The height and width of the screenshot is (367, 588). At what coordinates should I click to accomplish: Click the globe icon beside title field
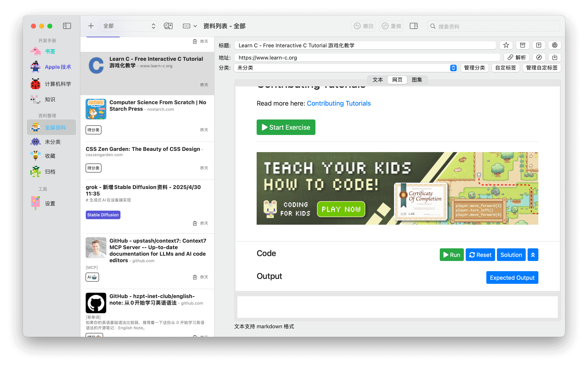pyautogui.click(x=555, y=45)
